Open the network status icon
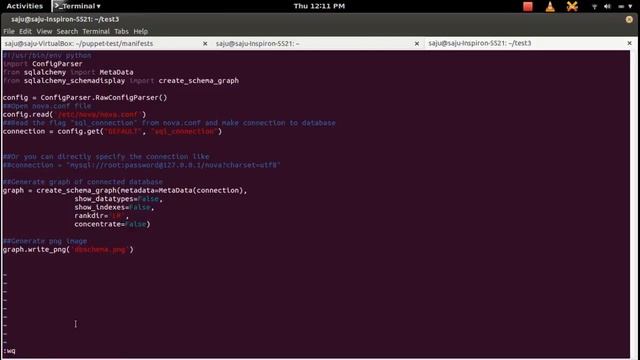 tap(594, 7)
